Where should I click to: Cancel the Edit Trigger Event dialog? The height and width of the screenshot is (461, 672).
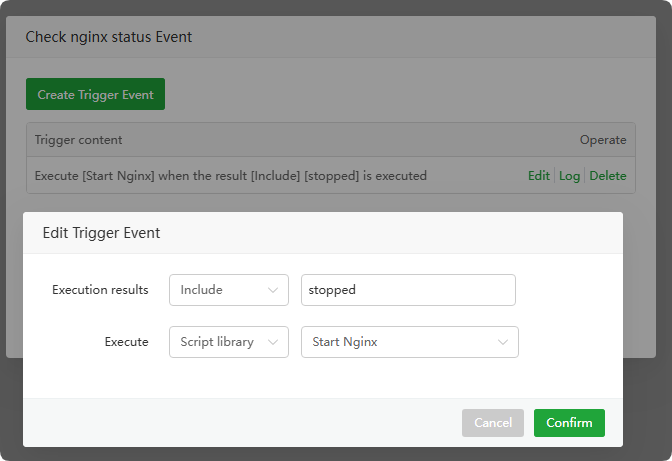(493, 423)
